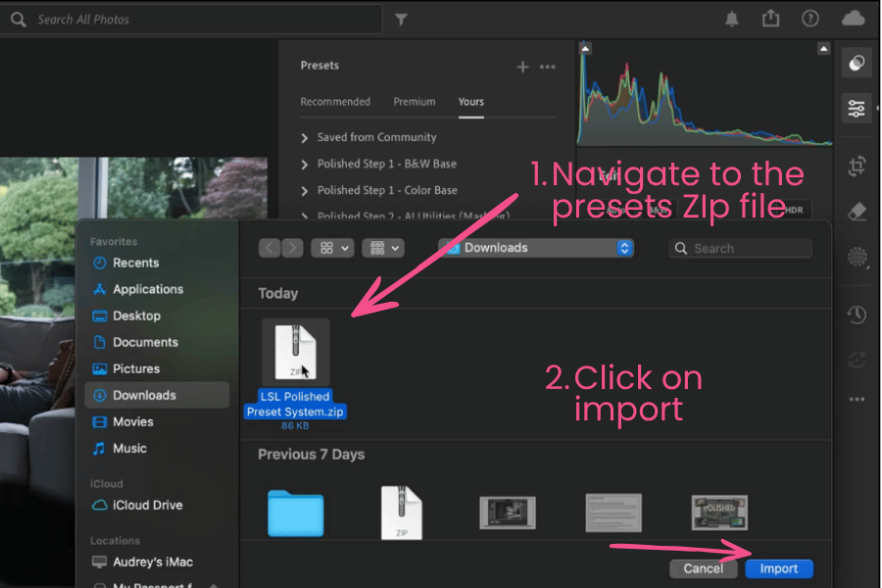This screenshot has height=588, width=882.
Task: Toggle the histogram shadow clipping indicator
Action: pyautogui.click(x=586, y=49)
